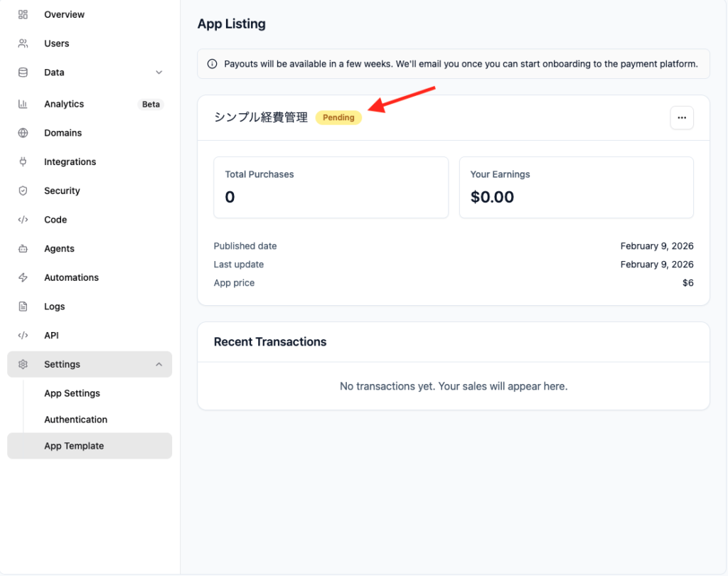The width and height of the screenshot is (728, 576).
Task: Open the three-dot menu for app listing
Action: (x=682, y=118)
